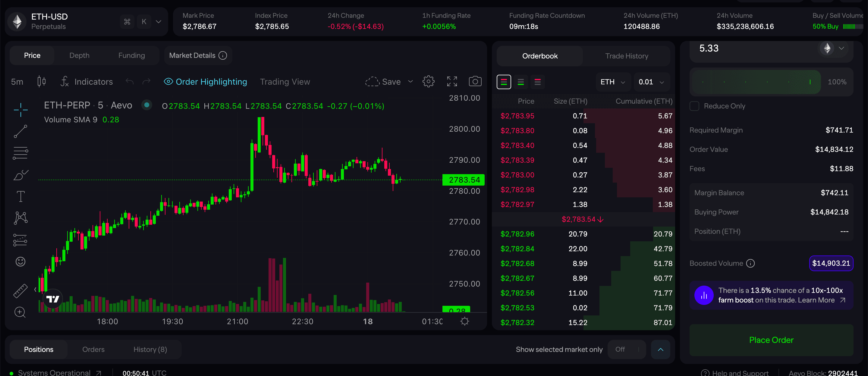Image resolution: width=868 pixels, height=376 pixels.
Task: Open the History (8) tab
Action: (x=150, y=349)
